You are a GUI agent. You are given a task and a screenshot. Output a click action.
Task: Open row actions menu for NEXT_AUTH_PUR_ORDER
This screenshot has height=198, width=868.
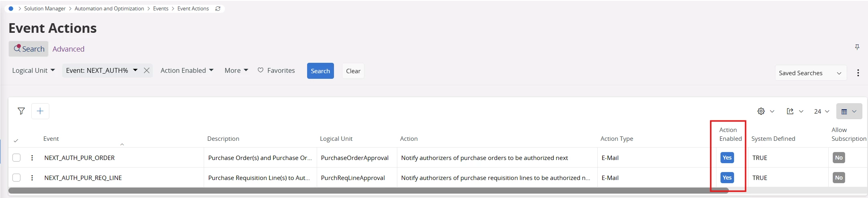click(32, 158)
